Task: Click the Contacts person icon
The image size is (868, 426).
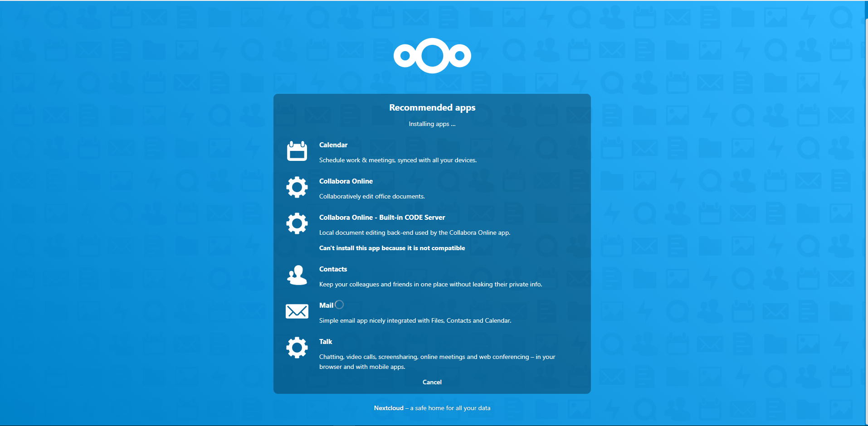Action: point(297,275)
